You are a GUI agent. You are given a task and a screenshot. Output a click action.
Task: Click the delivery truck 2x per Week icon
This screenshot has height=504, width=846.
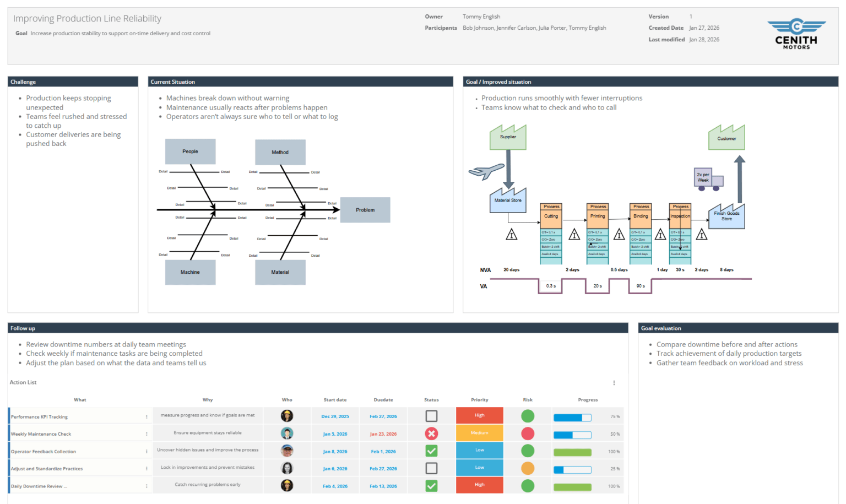coord(708,180)
